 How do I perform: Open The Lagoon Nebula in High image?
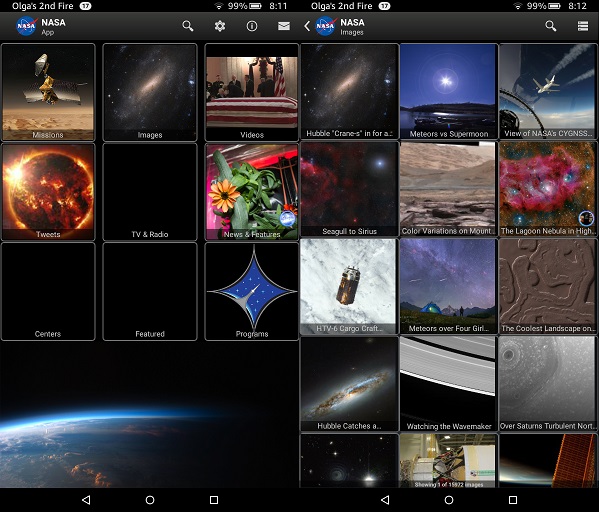pyautogui.click(x=548, y=189)
